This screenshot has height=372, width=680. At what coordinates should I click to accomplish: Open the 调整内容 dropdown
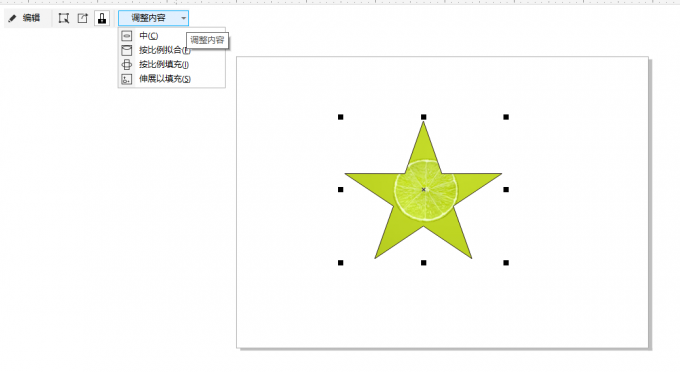point(154,18)
